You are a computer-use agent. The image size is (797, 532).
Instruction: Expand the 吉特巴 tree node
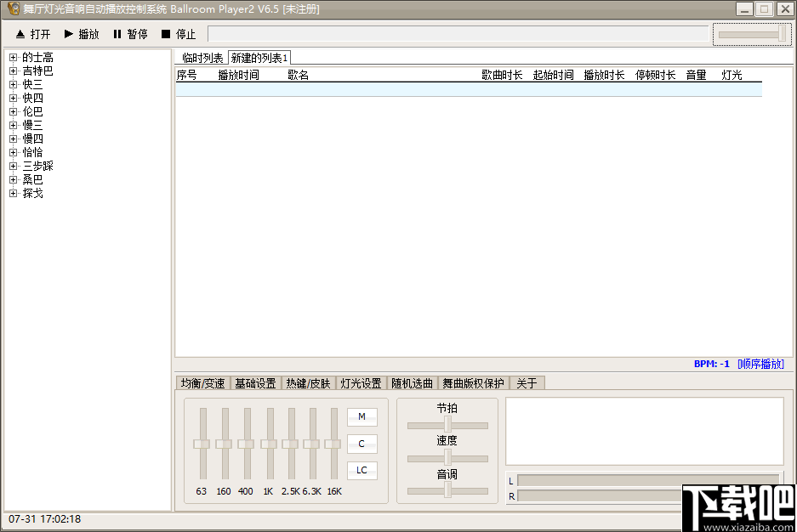click(x=11, y=71)
